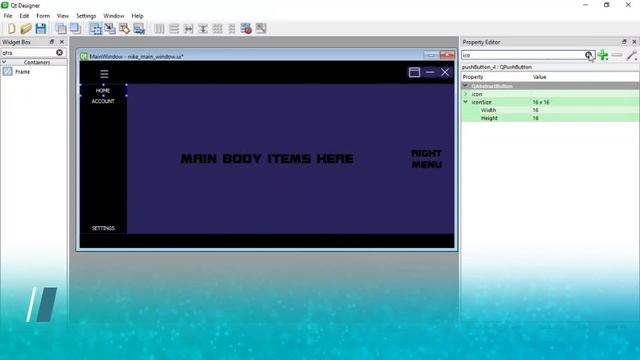640x360 pixels.
Task: Click the form's restore window icon
Action: click(414, 72)
